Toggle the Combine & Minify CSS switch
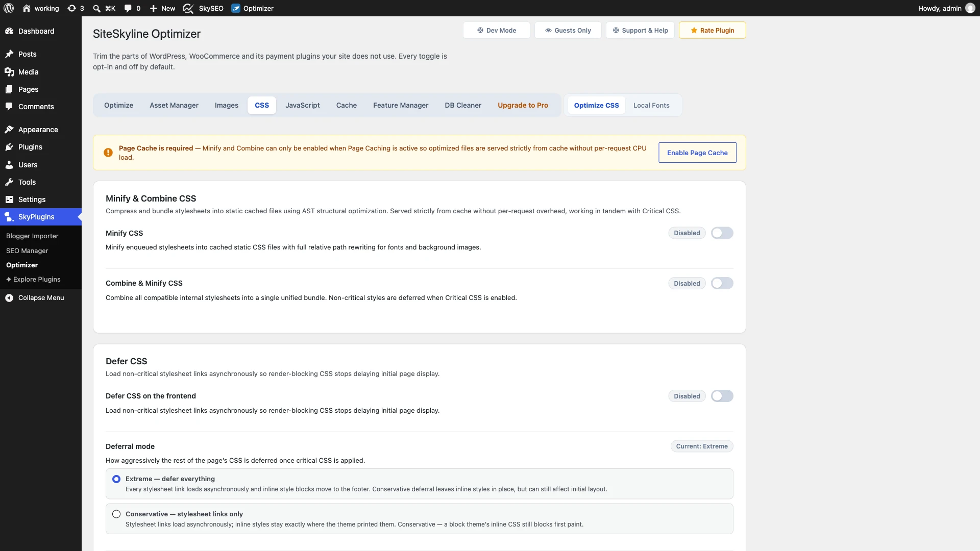This screenshot has height=551, width=980. point(722,284)
